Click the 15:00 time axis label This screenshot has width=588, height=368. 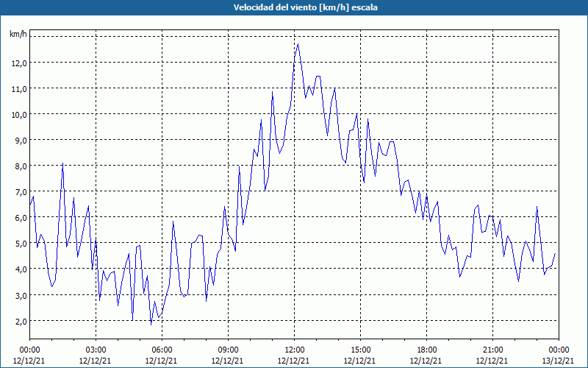click(360, 350)
